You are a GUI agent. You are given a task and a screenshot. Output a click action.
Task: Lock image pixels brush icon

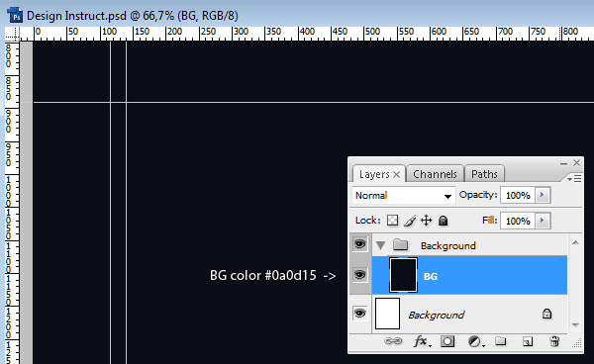coord(410,221)
